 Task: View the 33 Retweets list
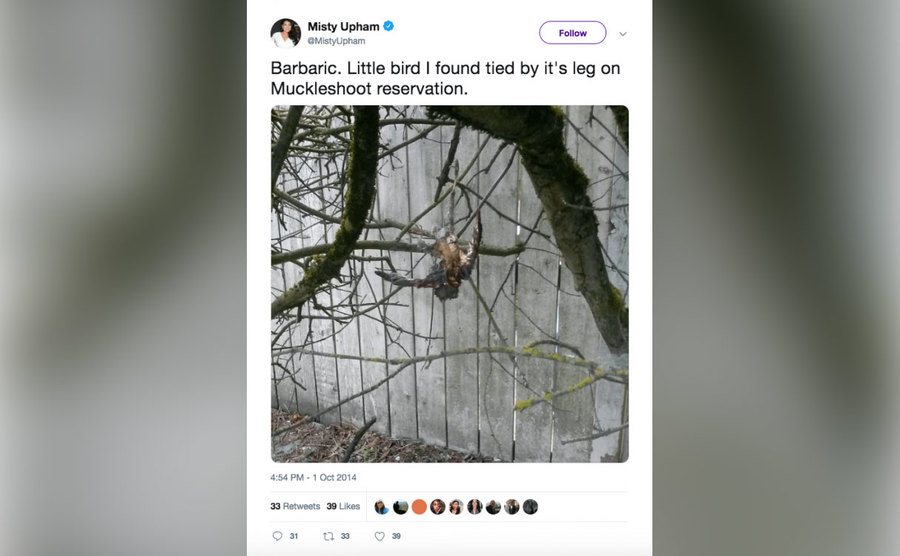click(295, 507)
